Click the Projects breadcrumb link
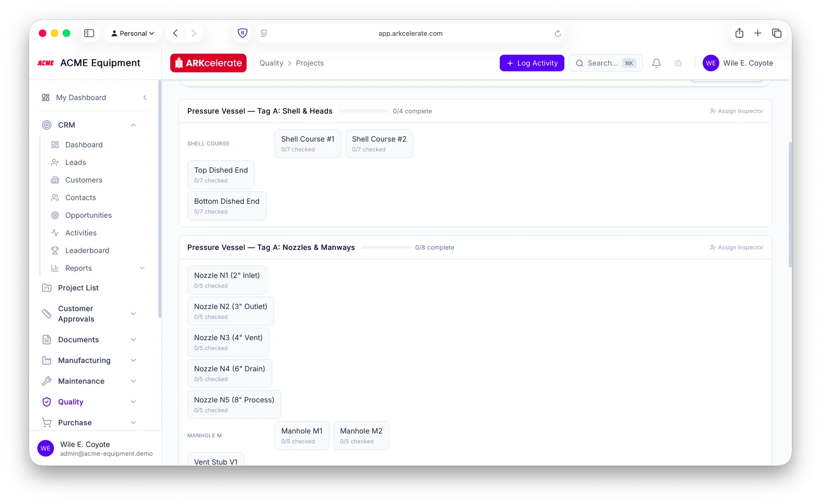821x504 pixels. click(x=310, y=63)
